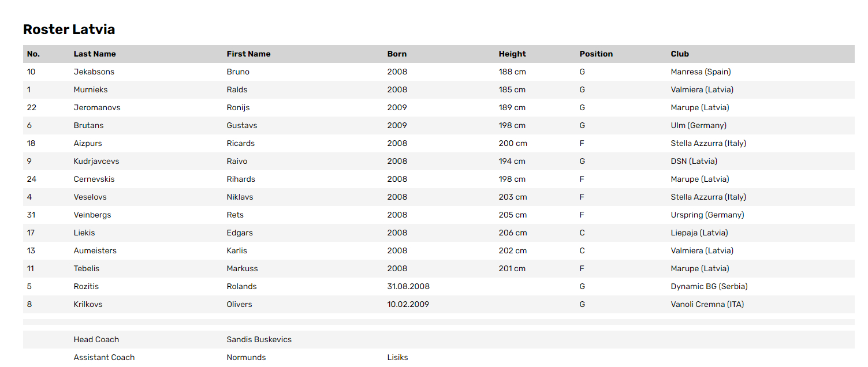Click birth date 31.08.2008
The image size is (868, 367).
pos(408,286)
